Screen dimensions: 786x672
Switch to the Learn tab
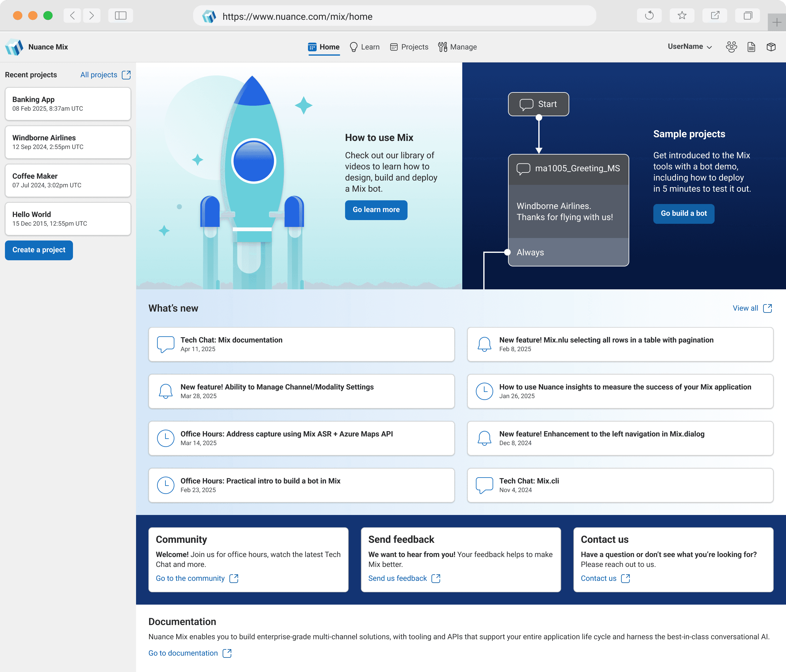[x=364, y=47]
